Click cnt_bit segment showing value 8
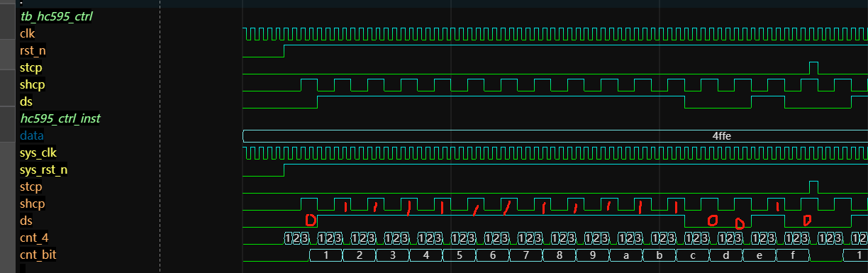Viewport: 868px width, 273px height. coord(559,255)
